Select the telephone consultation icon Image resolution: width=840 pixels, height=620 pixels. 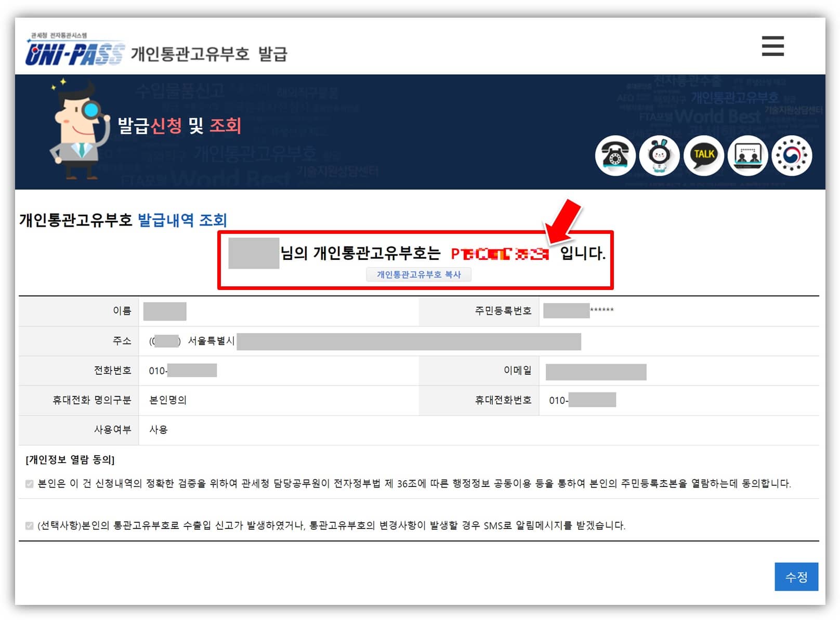pos(616,156)
